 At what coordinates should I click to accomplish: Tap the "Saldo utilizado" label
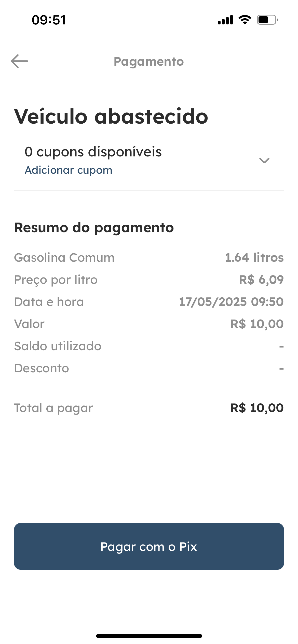click(x=58, y=346)
